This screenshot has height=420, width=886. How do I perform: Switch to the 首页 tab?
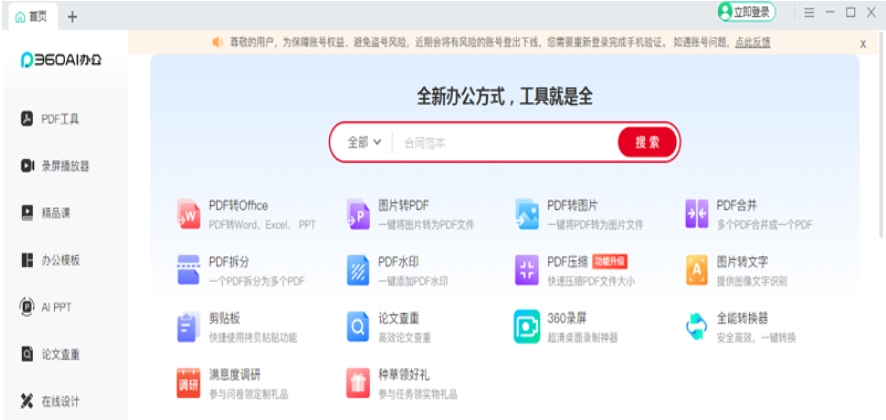[x=32, y=17]
